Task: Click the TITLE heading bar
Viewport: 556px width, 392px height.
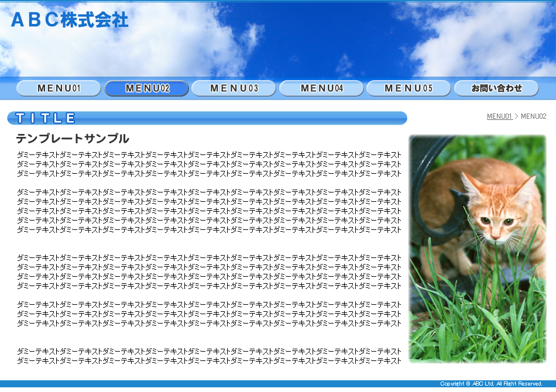Action: click(x=207, y=118)
